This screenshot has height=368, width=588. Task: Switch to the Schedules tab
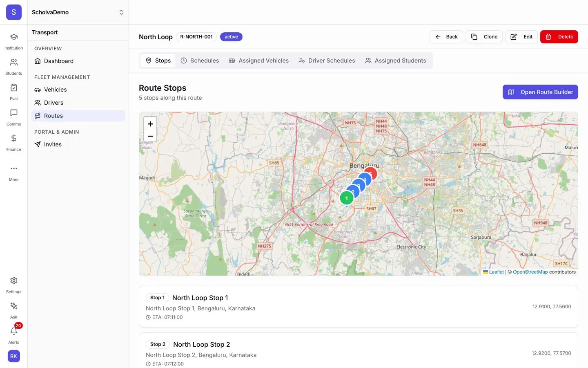pos(200,61)
